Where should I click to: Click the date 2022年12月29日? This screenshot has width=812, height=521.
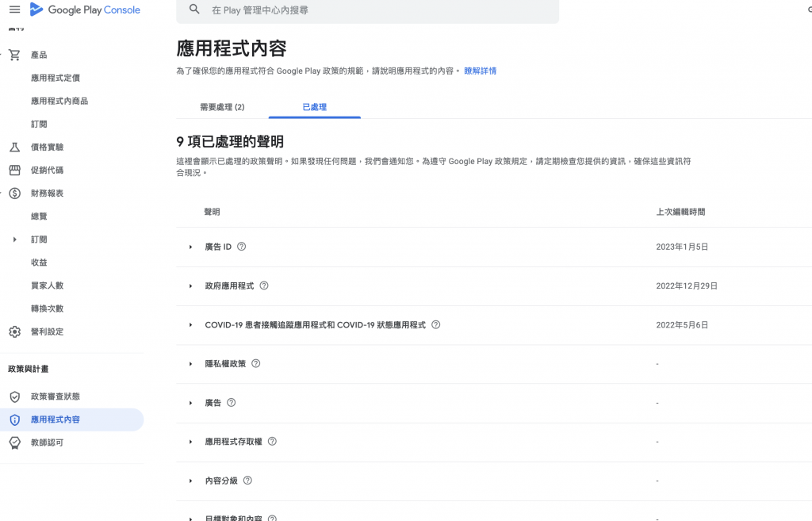687,286
